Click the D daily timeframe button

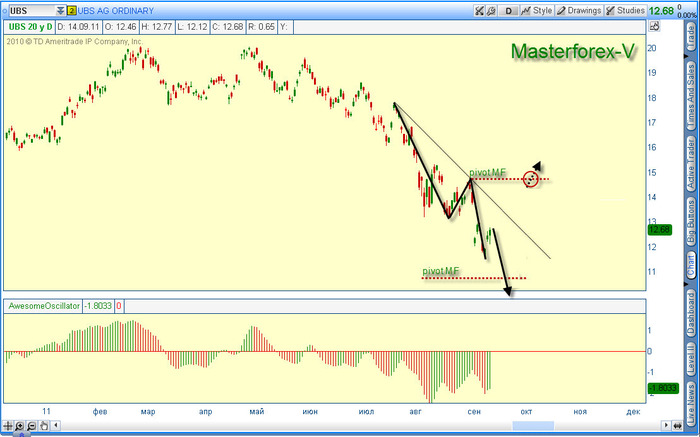508,10
